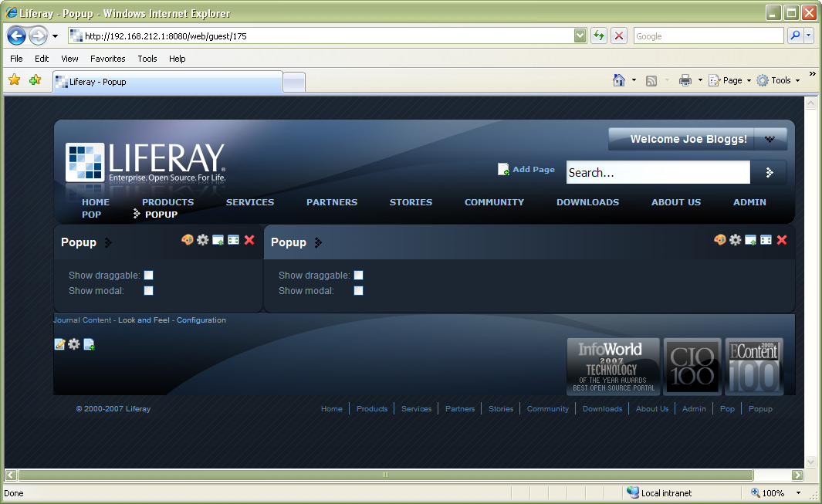The height and width of the screenshot is (504, 822).
Task: Remove the right Popup portlet with red X
Action: click(x=782, y=240)
